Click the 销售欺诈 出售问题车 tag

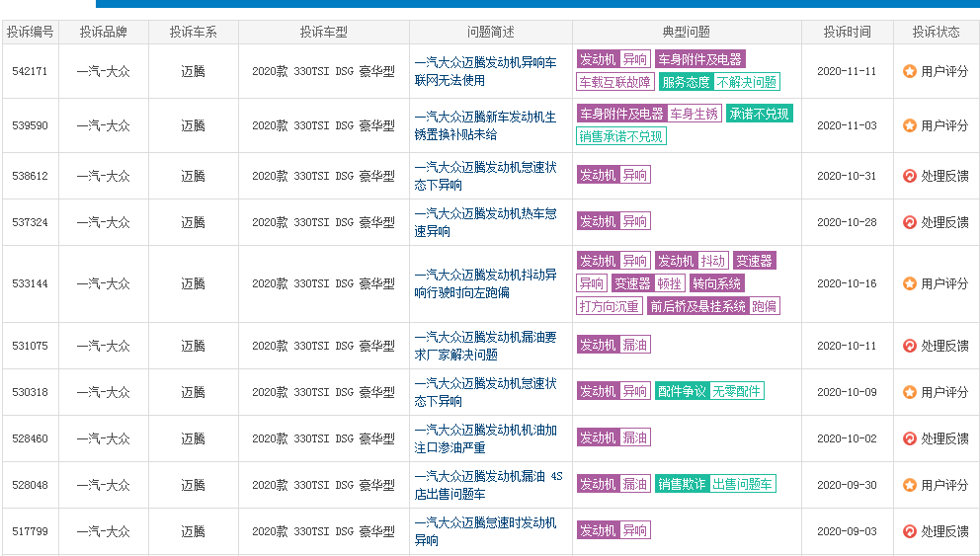pos(715,484)
